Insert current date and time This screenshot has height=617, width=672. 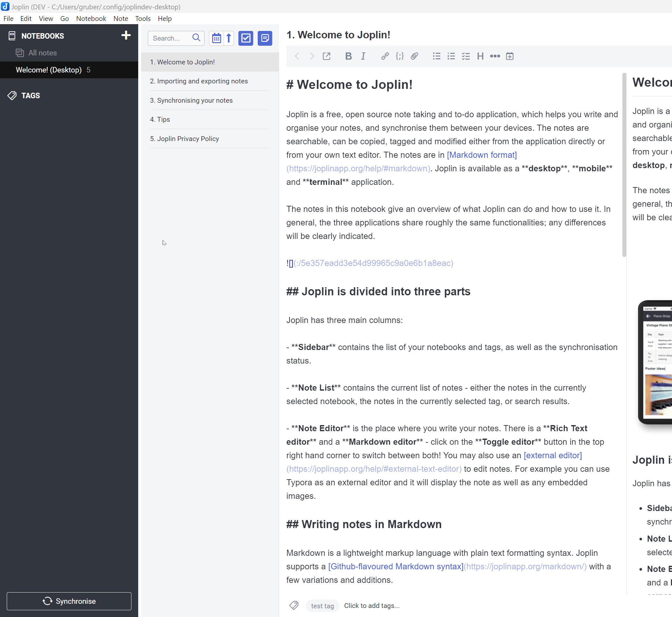click(509, 56)
